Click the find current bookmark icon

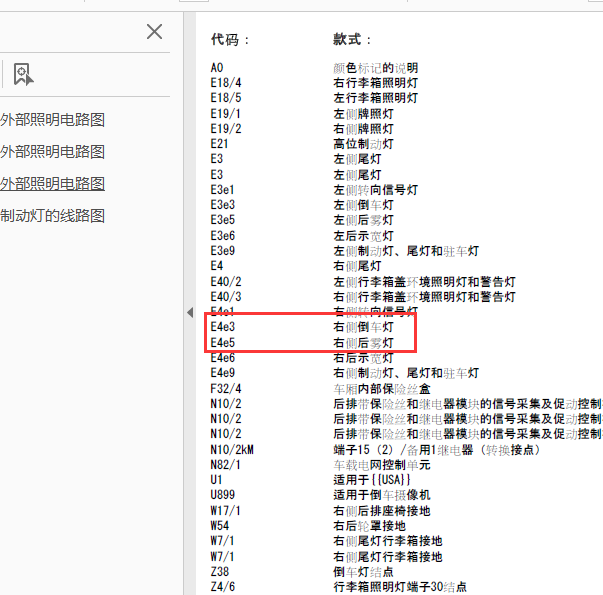click(23, 74)
